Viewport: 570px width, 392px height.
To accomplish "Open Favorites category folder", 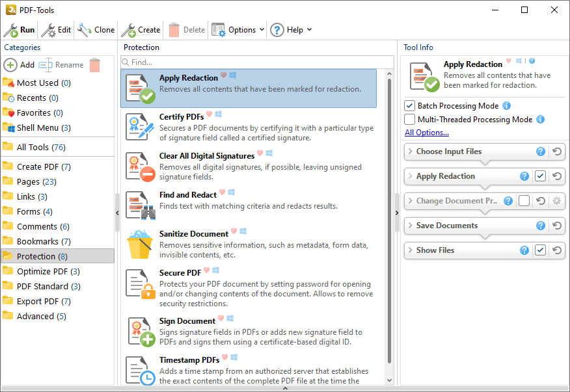I will (33, 112).
